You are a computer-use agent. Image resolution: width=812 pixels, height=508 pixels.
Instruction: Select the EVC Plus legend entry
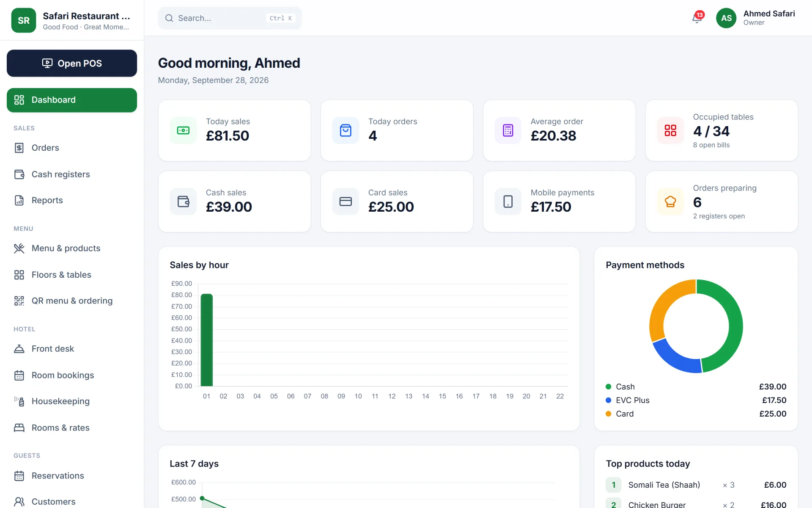(696, 400)
